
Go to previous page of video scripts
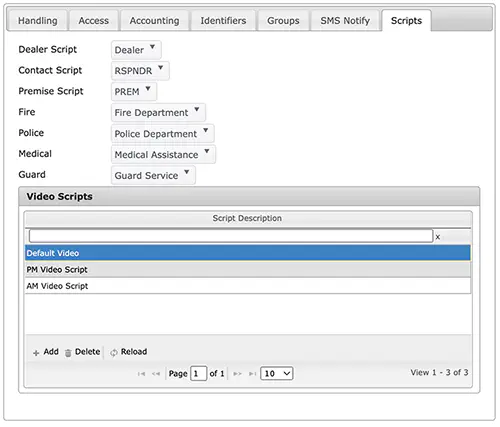[x=156, y=374]
